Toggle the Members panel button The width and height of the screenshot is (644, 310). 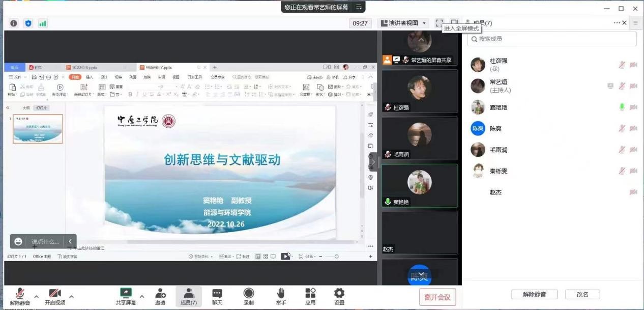point(189,296)
